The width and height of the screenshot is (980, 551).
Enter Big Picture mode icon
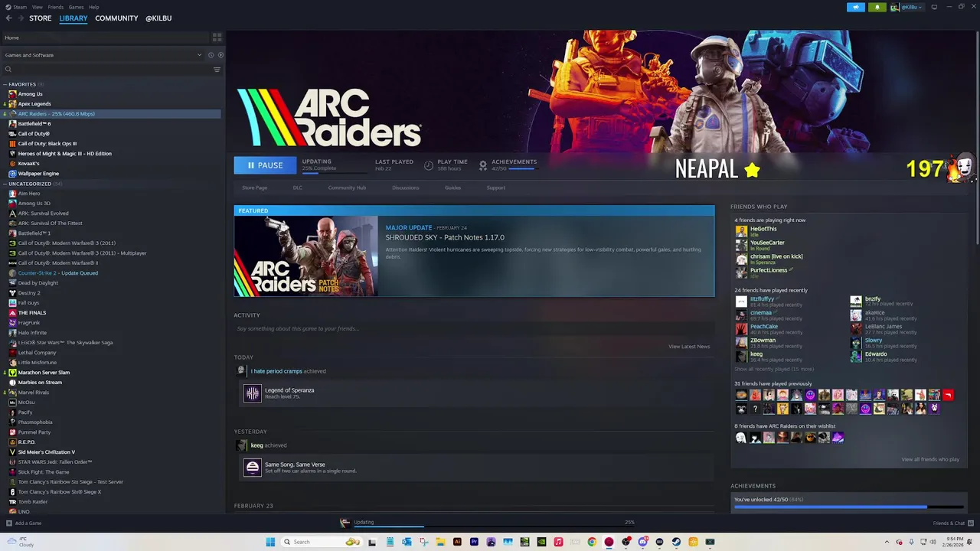pyautogui.click(x=934, y=8)
